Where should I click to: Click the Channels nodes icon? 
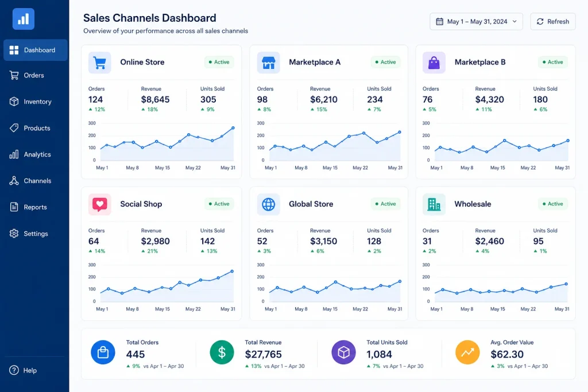click(14, 181)
